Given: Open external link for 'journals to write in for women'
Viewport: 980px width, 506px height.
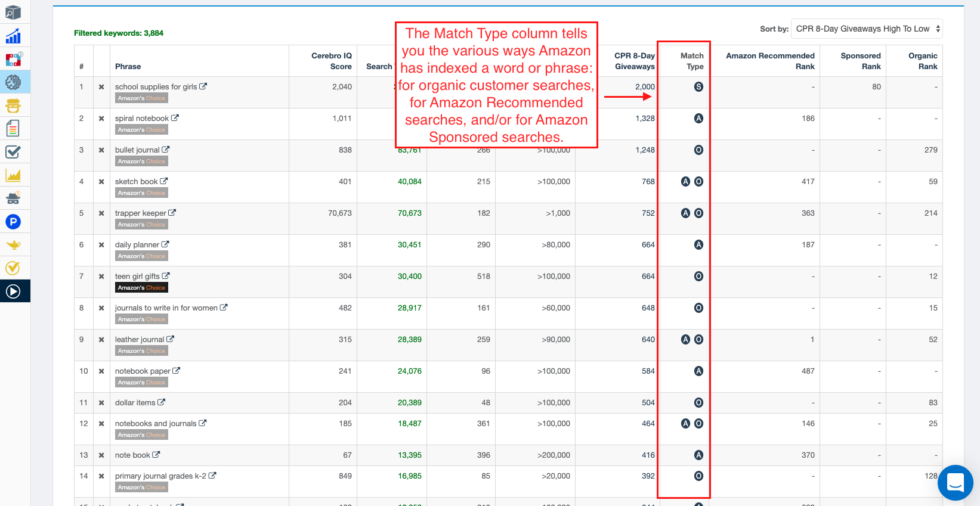Looking at the screenshot, I should click(x=224, y=308).
